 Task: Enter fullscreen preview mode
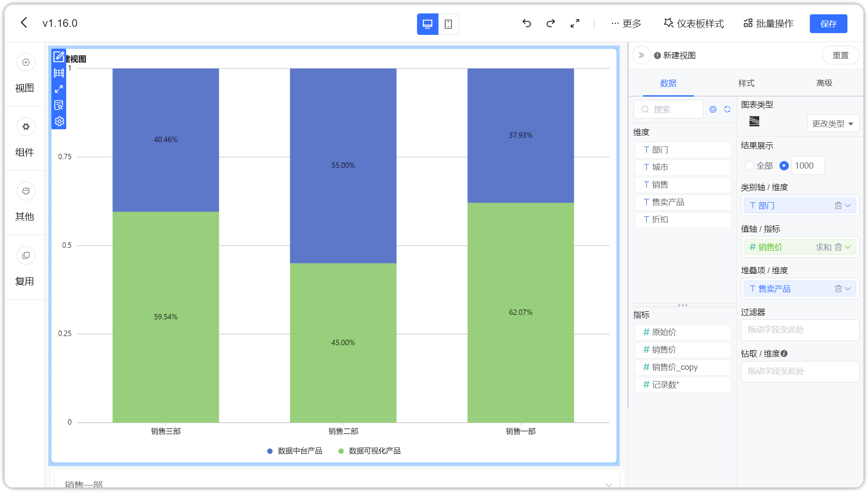point(575,23)
